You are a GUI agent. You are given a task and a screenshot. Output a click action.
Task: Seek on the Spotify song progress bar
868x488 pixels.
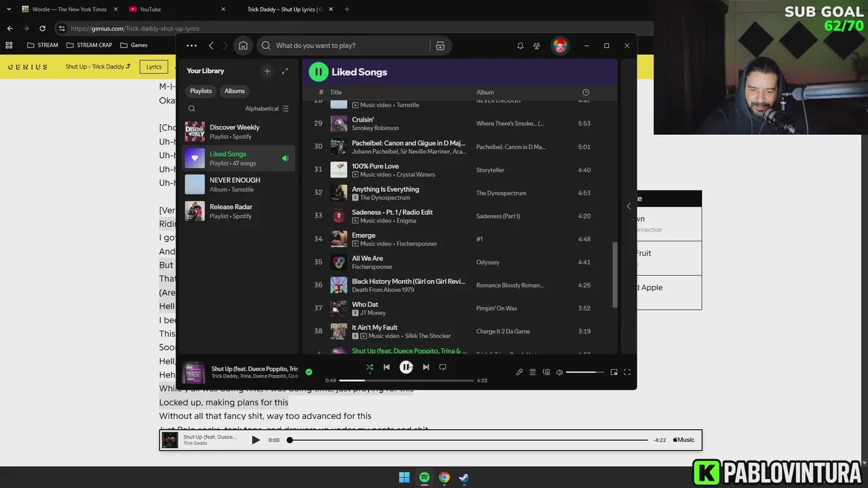click(406, 380)
